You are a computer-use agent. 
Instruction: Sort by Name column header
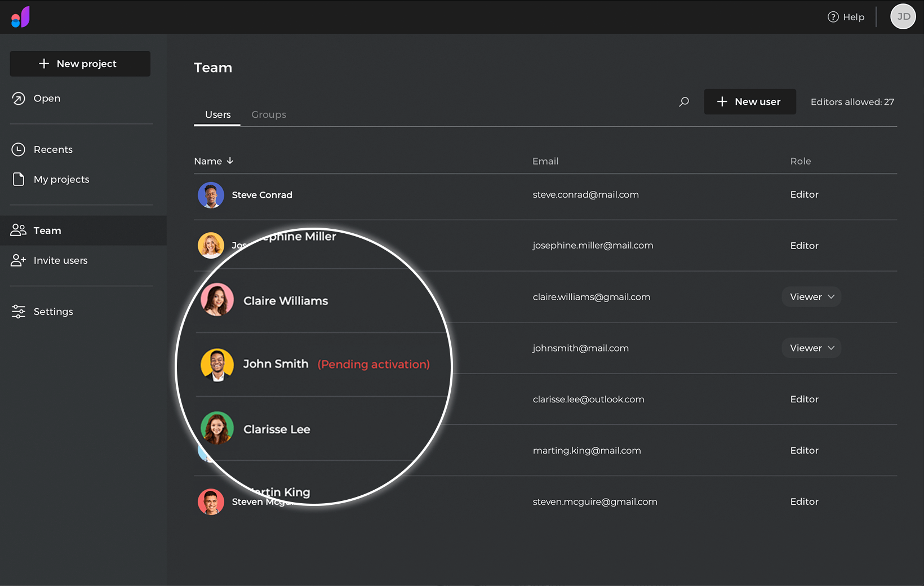coord(208,161)
